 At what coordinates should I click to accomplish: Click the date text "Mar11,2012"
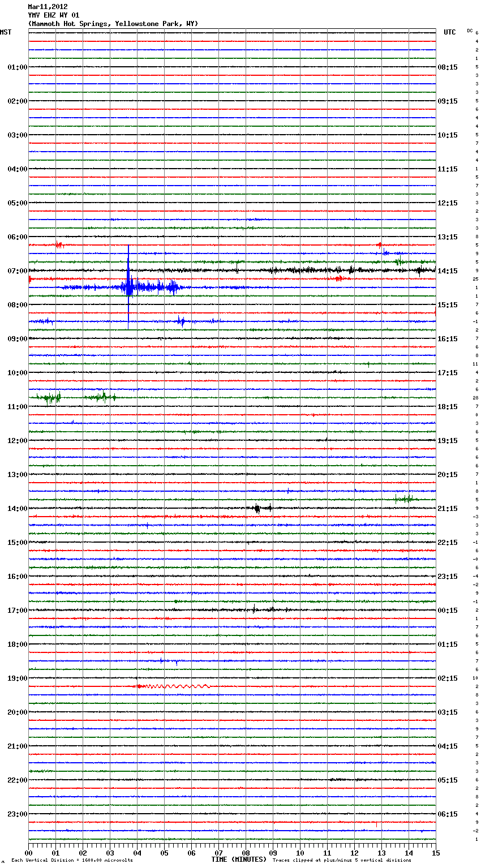(x=48, y=7)
